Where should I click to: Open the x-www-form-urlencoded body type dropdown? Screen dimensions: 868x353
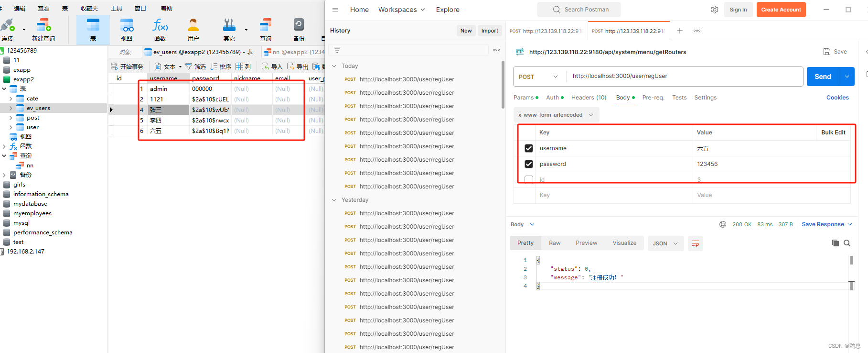[557, 115]
